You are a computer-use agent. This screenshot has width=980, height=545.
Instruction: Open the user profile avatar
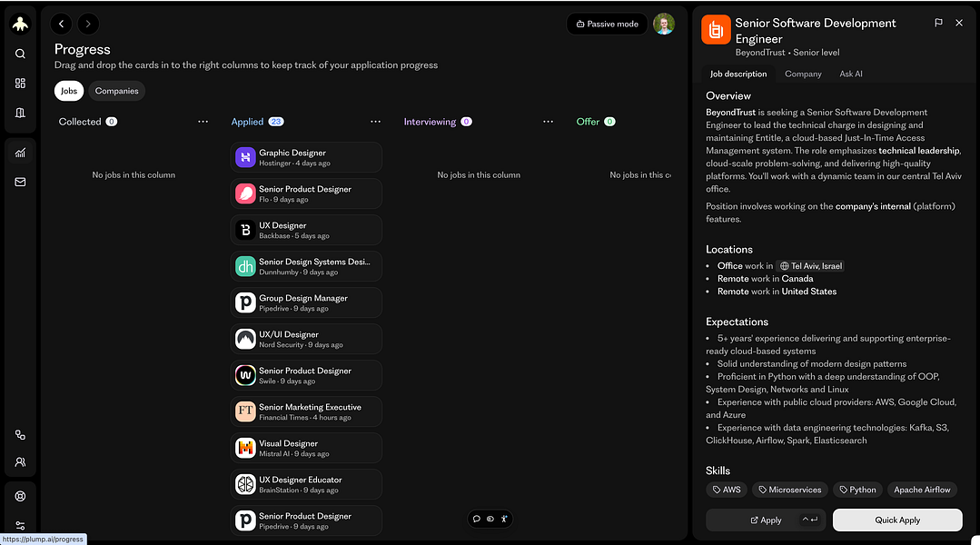pyautogui.click(x=664, y=24)
